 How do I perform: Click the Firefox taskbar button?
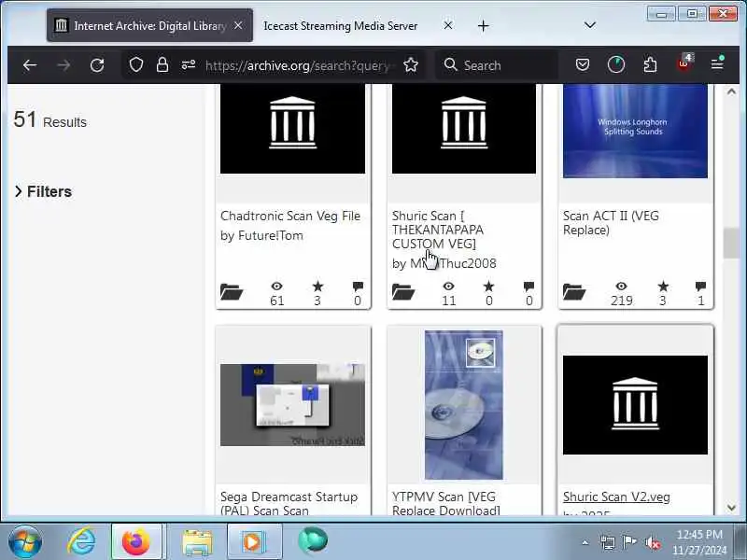click(x=136, y=542)
